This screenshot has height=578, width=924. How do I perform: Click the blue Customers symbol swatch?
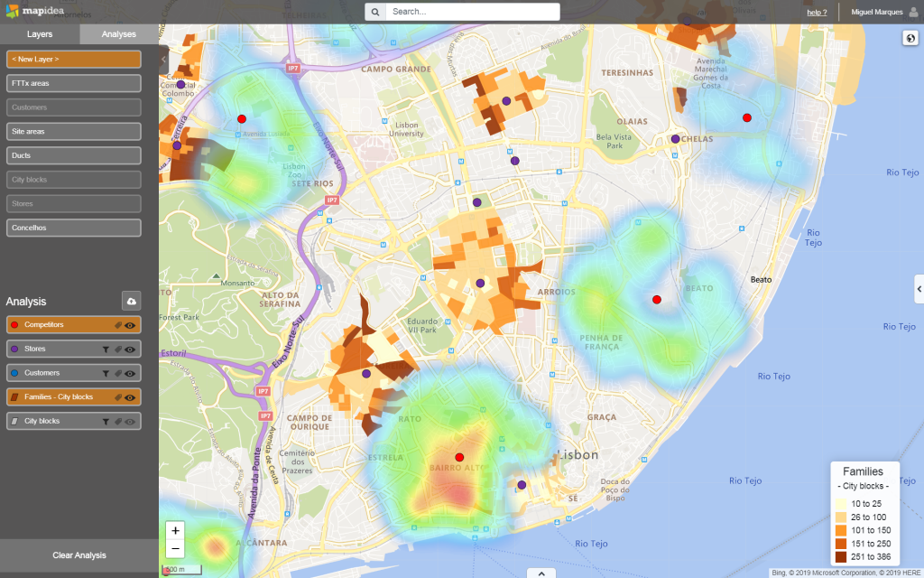click(x=14, y=373)
